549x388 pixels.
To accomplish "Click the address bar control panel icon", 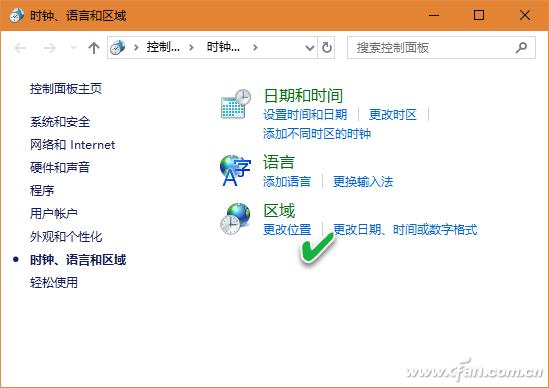I will point(118,47).
